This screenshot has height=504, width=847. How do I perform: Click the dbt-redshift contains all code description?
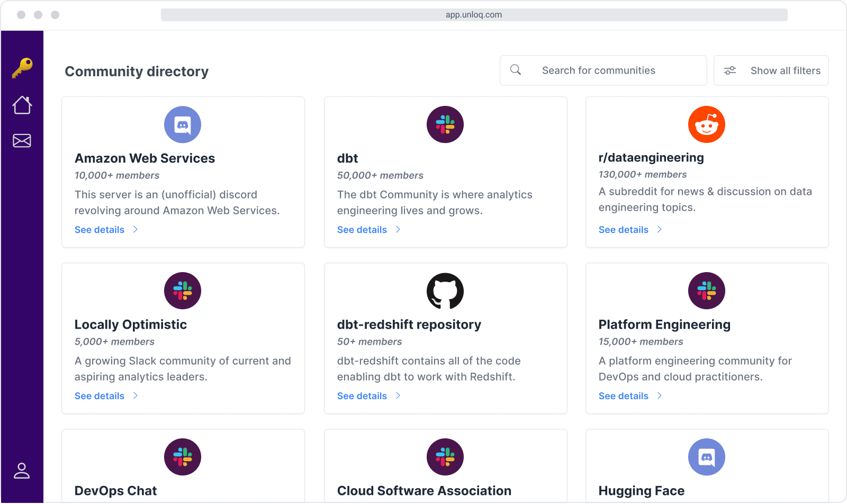[429, 368]
